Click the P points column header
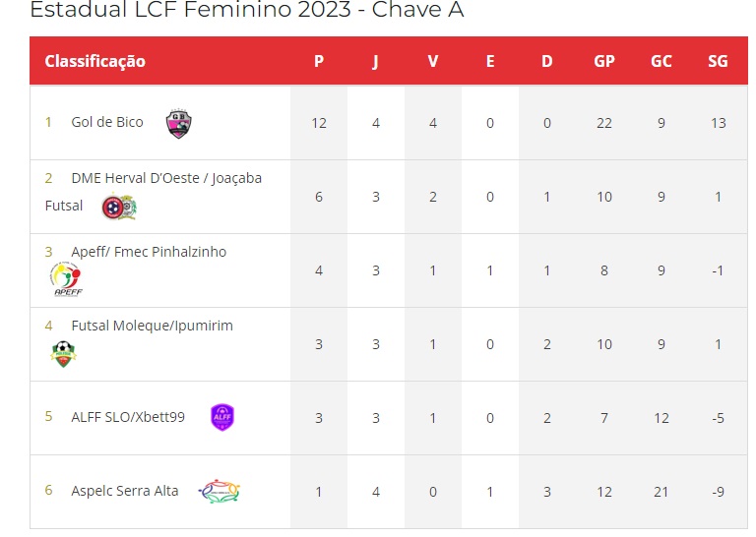Screen dimensions: 756x537 319,61
